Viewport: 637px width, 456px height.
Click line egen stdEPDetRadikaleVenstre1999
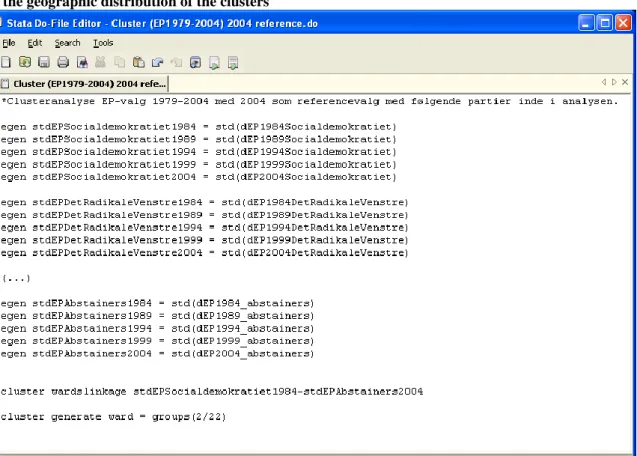(204, 240)
